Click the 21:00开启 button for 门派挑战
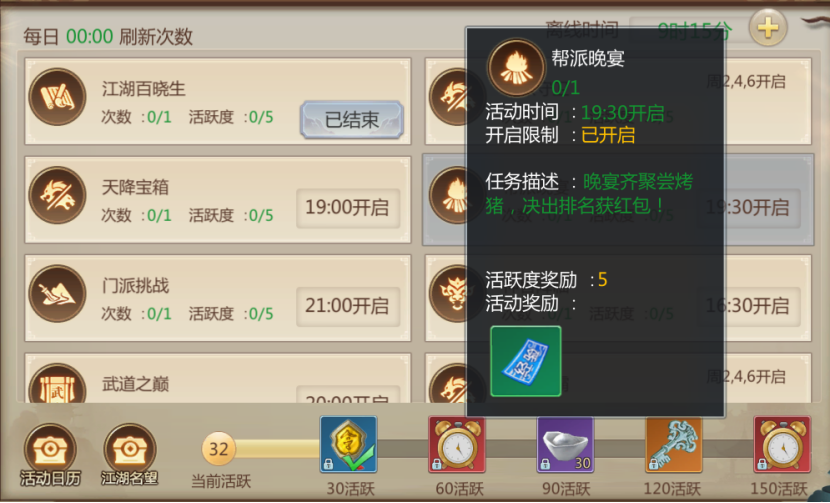Viewport: 830px width, 503px height. pyautogui.click(x=348, y=307)
